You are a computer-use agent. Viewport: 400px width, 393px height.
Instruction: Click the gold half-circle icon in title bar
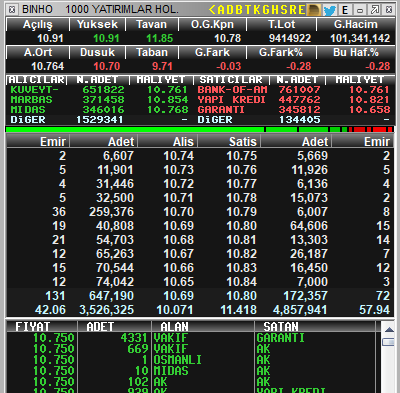314,10
